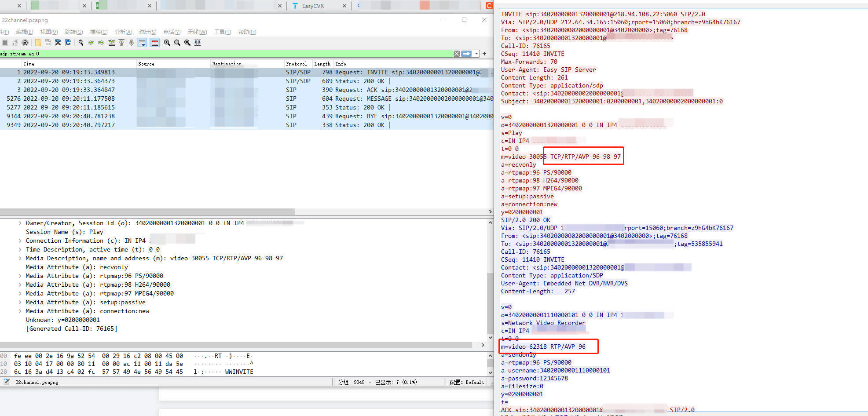Click the zoom out toolbar icon
Screen dimensions: 868x416
(177, 43)
